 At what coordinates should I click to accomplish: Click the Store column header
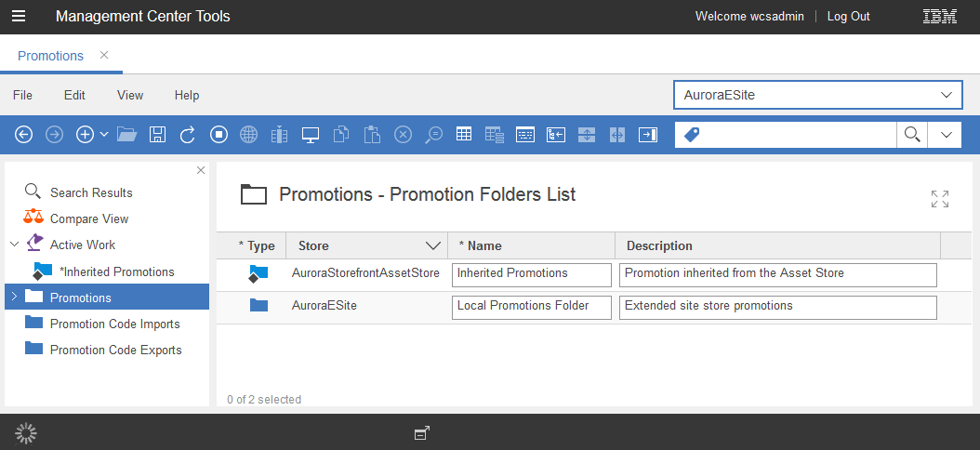point(313,245)
